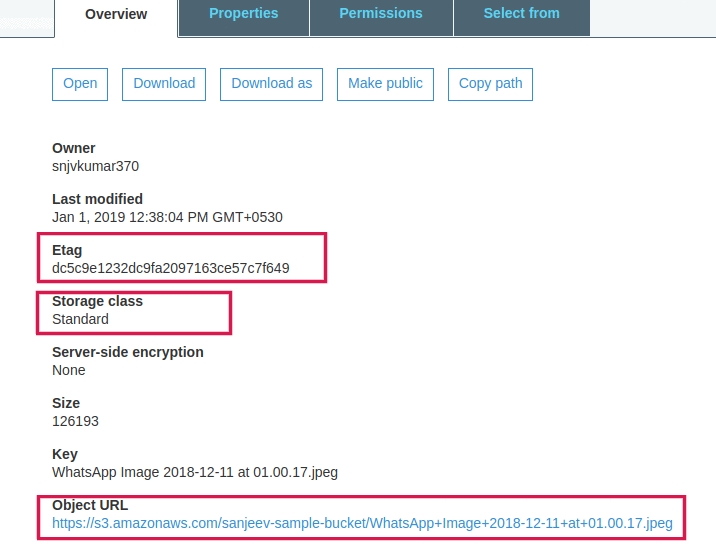The width and height of the screenshot is (716, 544).
Task: Go to the Permissions tab
Action: pos(380,14)
